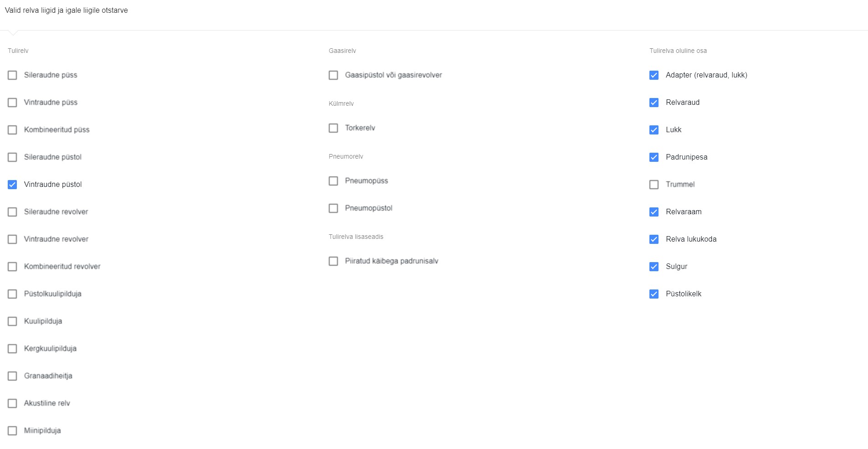Image resolution: width=868 pixels, height=449 pixels.
Task: Disable the Lukk checkbox
Action: [654, 130]
